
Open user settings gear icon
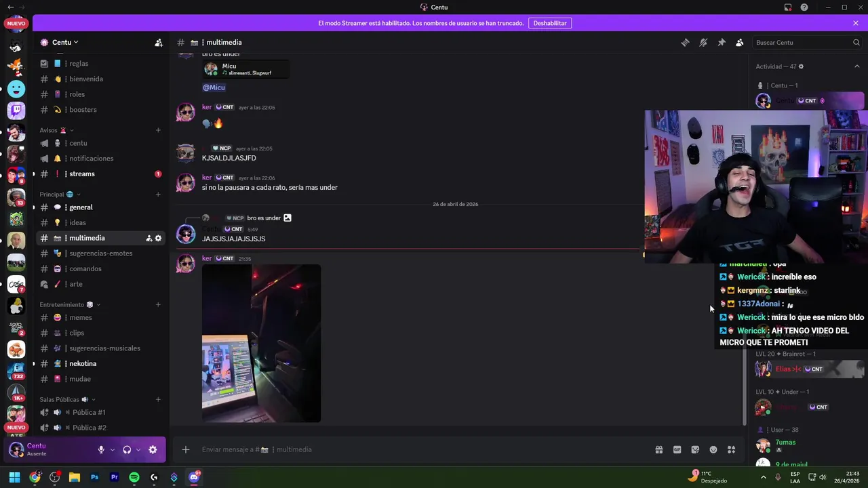[x=153, y=450]
